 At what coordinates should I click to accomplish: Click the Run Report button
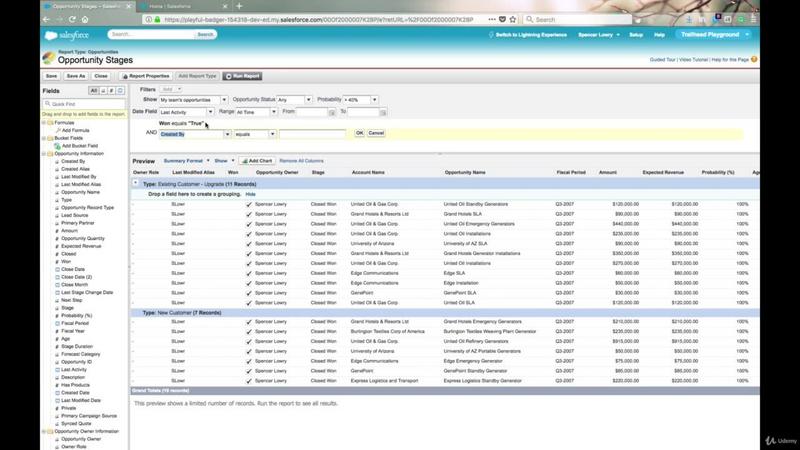pos(243,76)
